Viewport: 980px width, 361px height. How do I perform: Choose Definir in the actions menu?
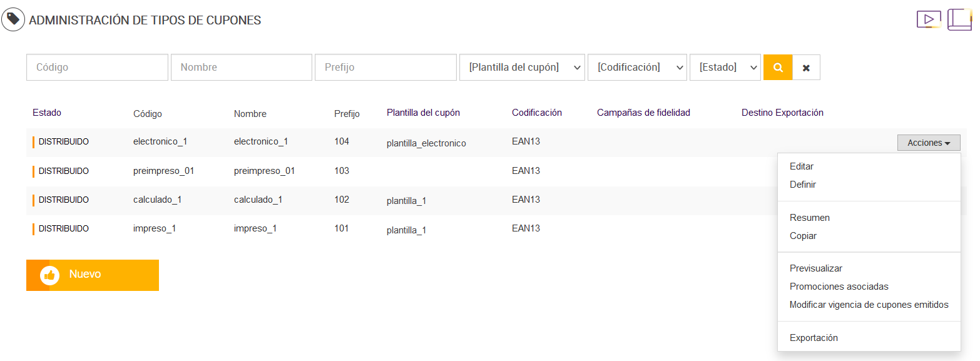coord(803,185)
